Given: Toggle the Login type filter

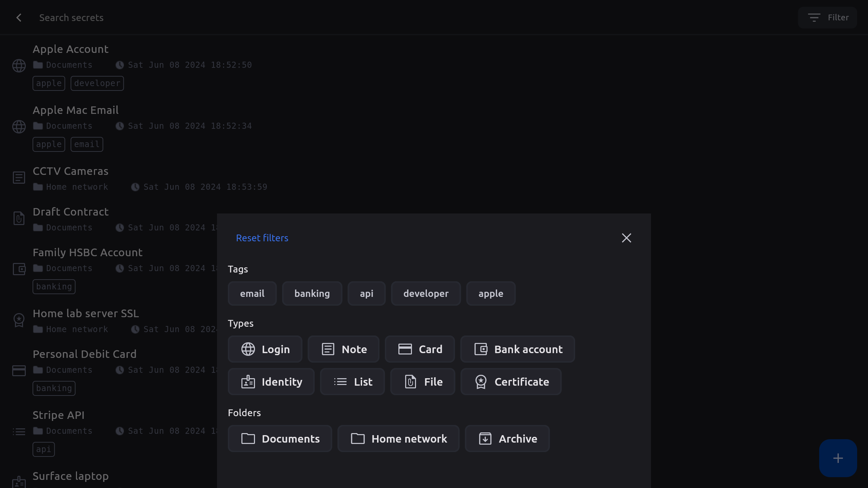Looking at the screenshot, I should coord(265,349).
